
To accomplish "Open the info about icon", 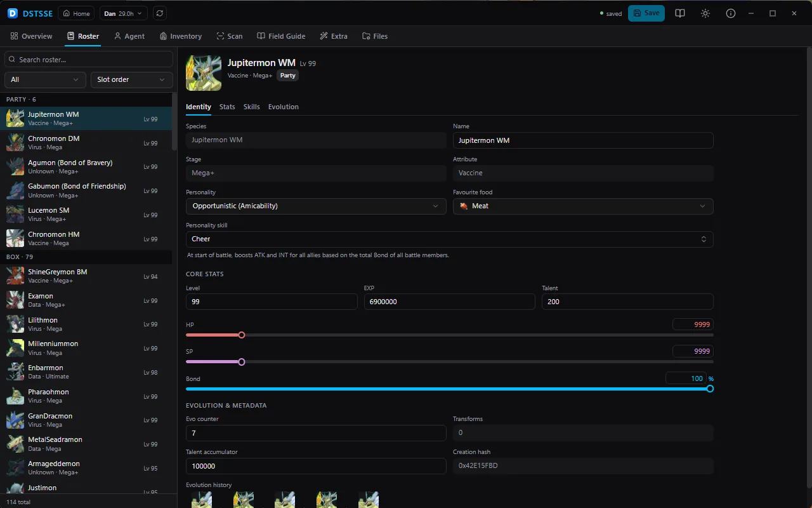I will pyautogui.click(x=731, y=13).
